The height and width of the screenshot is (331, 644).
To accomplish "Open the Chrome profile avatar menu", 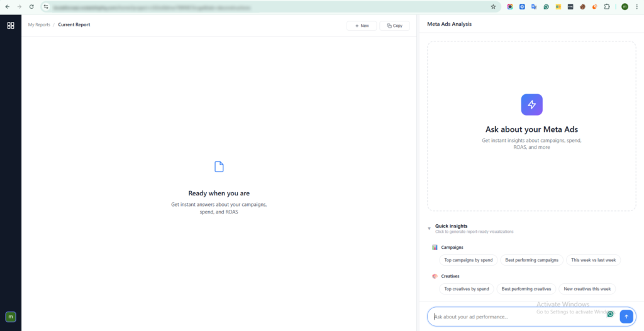I will pos(625,6).
